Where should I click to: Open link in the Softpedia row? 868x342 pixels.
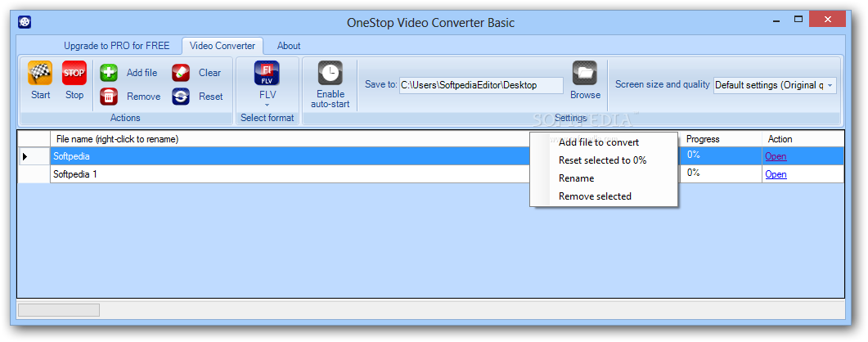[776, 156]
